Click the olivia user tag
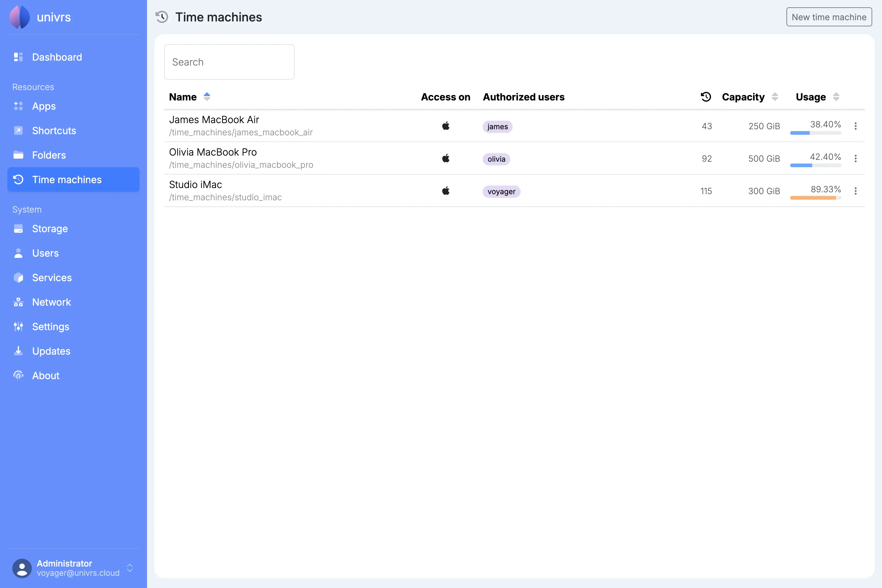The image size is (882, 588). (x=496, y=159)
